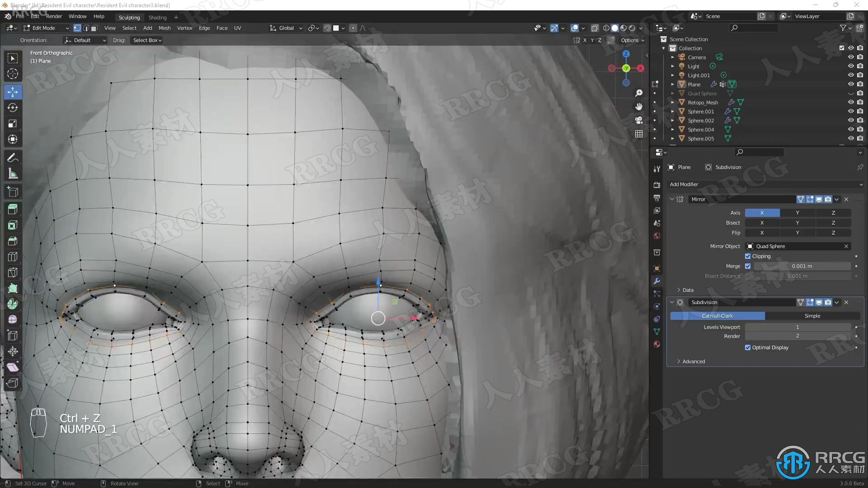Click the Catmull-Clark subdivision button

717,315
